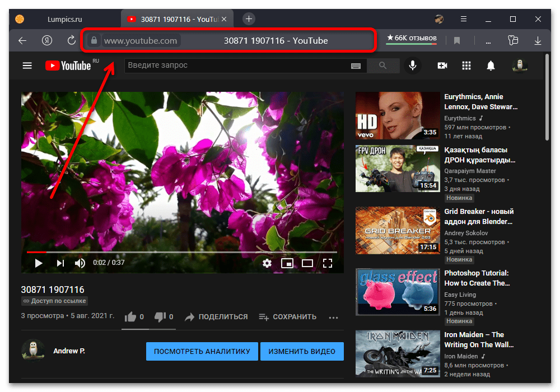Open the YouTube apps grid icon

point(466,66)
